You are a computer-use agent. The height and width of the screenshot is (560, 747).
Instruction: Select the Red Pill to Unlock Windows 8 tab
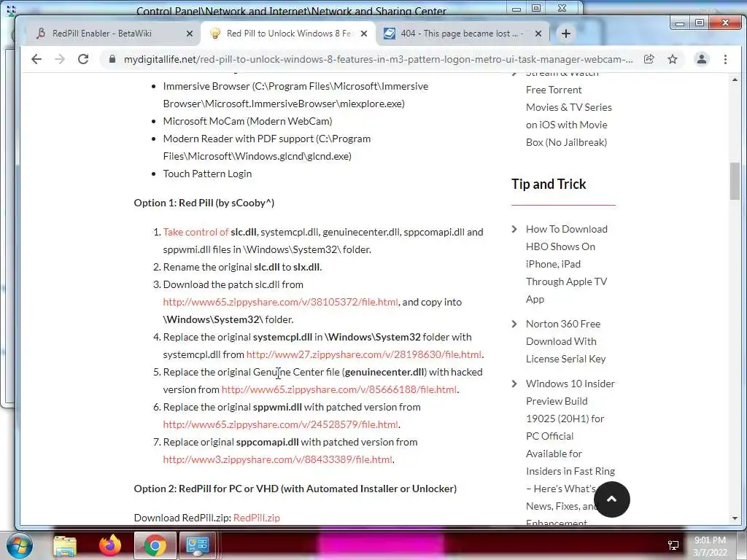pos(288,34)
